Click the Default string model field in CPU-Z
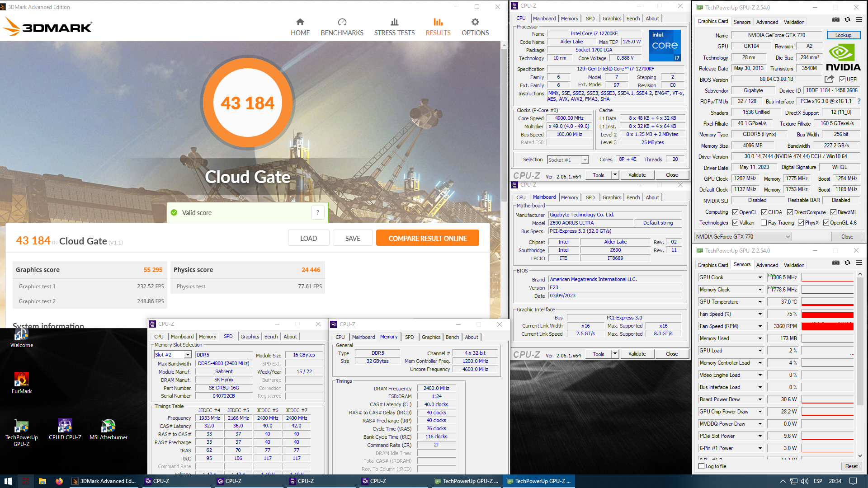 coord(658,223)
